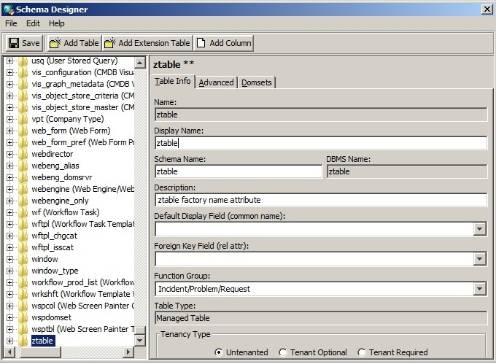
Task: Click folder icon beside ztable in tree
Action: click(x=23, y=341)
